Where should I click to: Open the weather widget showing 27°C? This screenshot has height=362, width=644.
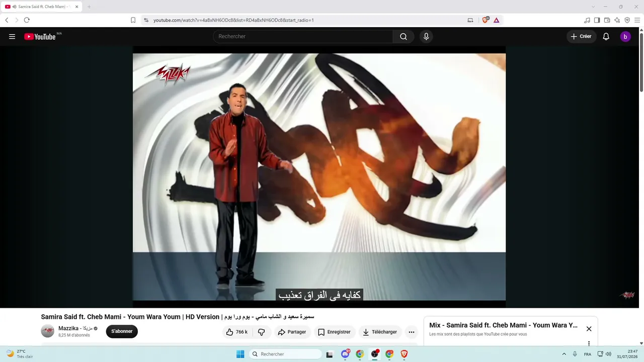point(20,354)
